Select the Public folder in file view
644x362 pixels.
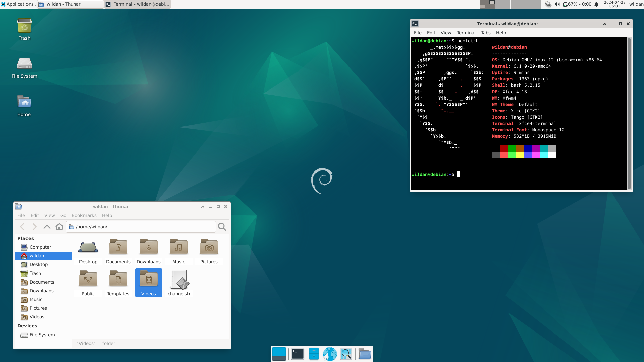88,283
